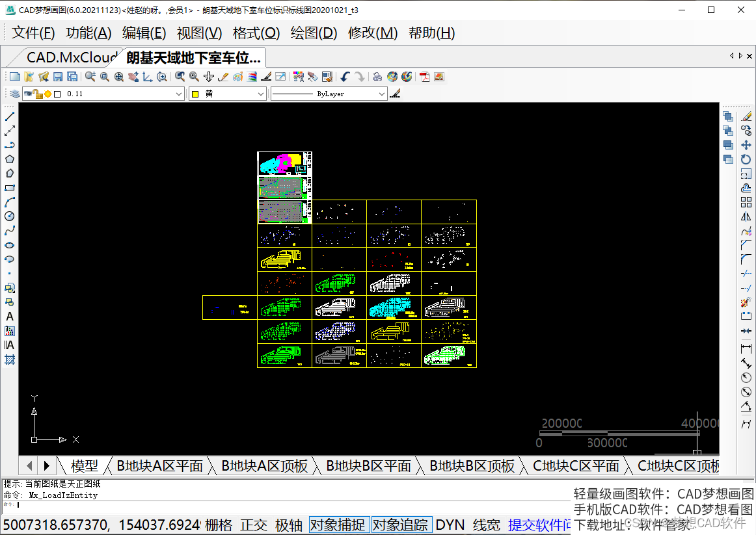Click the Print icon in toolbar
Screen dimensions: 756x535
point(378,77)
